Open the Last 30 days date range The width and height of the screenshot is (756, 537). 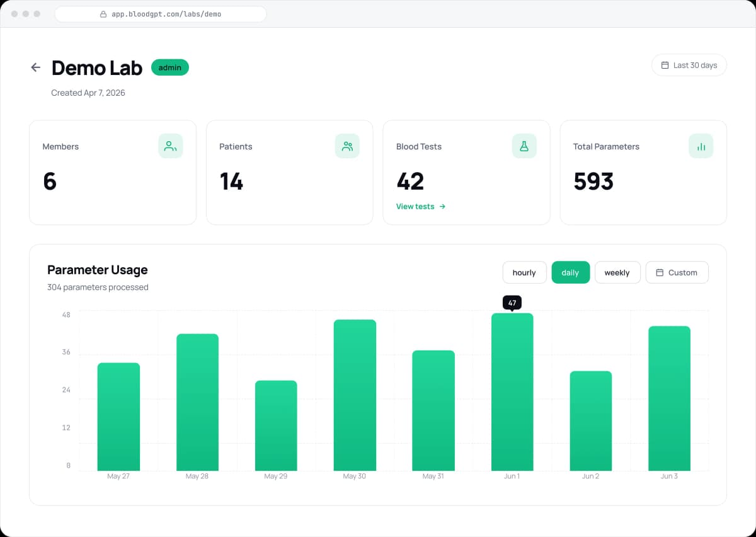click(x=689, y=65)
